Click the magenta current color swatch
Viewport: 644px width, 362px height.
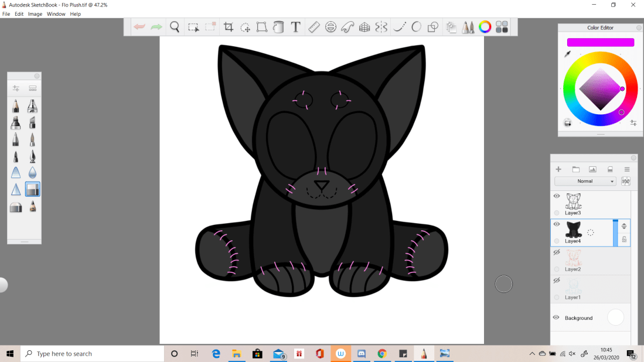(x=600, y=42)
